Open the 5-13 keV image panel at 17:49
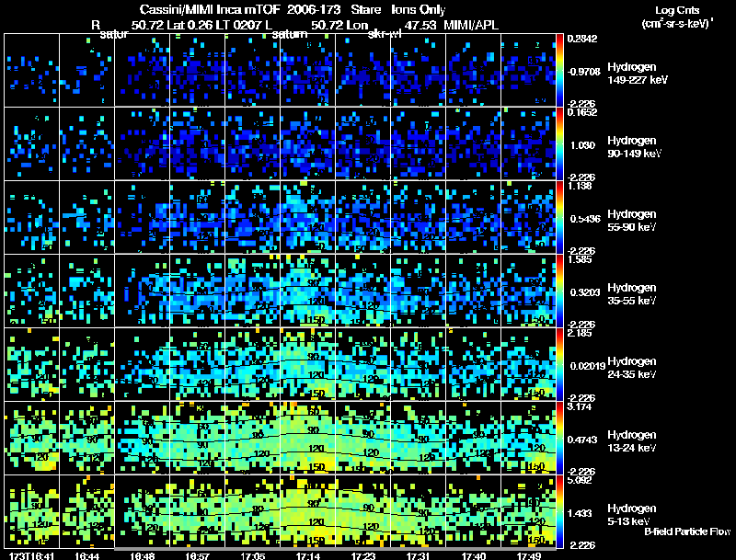Screen dimensions: 736x560 click(529, 511)
